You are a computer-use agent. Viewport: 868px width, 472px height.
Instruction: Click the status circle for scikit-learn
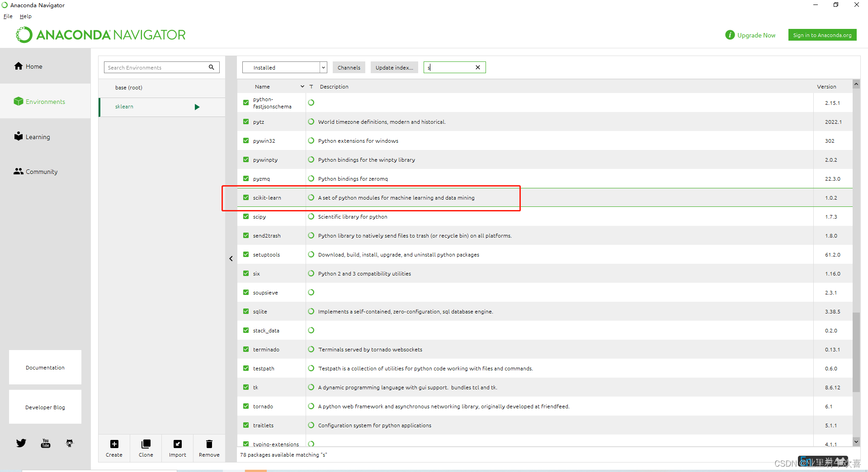[x=311, y=197]
